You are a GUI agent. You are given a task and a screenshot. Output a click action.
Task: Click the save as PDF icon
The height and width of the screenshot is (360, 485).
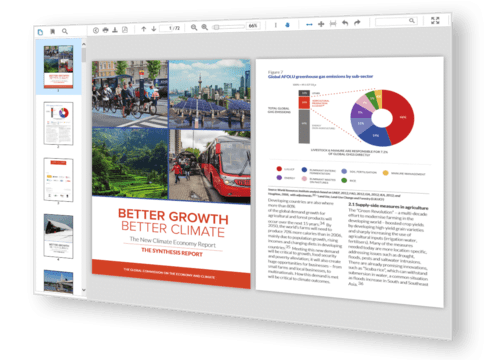[125, 30]
